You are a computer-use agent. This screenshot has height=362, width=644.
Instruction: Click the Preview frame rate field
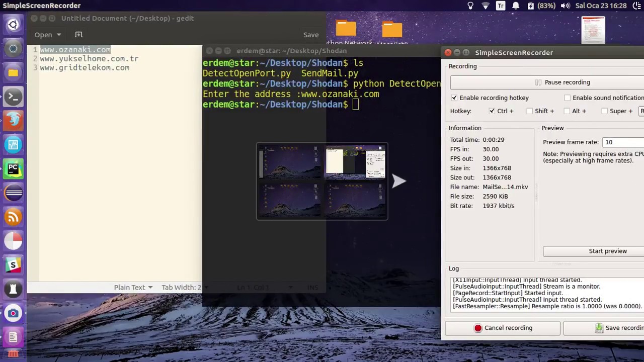623,142
